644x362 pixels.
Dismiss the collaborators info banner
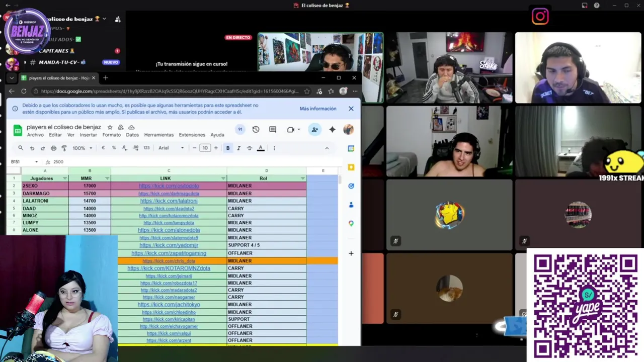351,109
